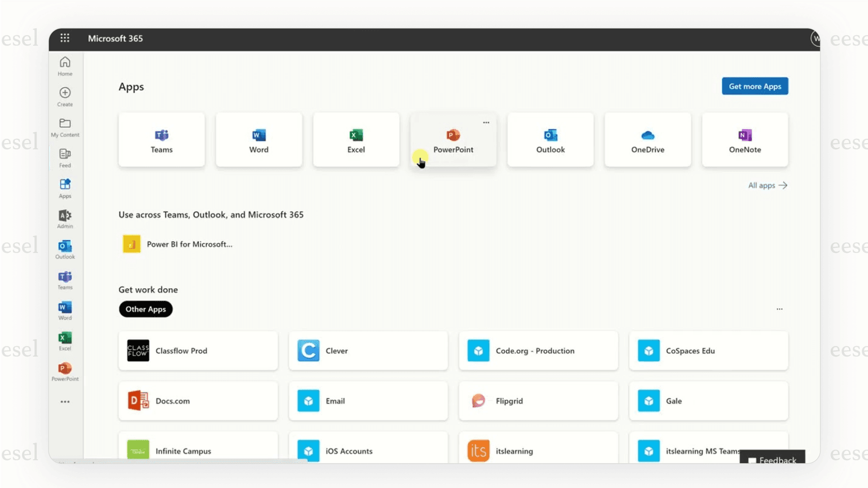Viewport: 868px width, 488px height.
Task: Open OneDrive
Action: coord(647,139)
